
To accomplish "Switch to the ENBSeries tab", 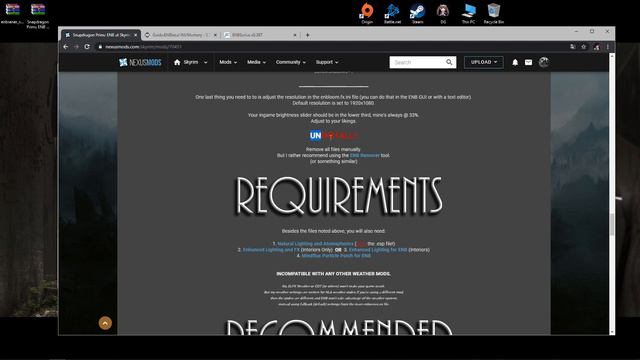I will coord(260,35).
